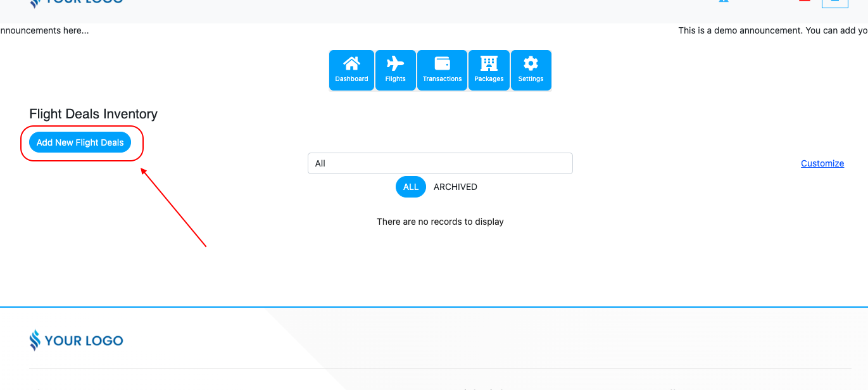Open the Packages hotel icon
The image size is (868, 390).
[489, 70]
